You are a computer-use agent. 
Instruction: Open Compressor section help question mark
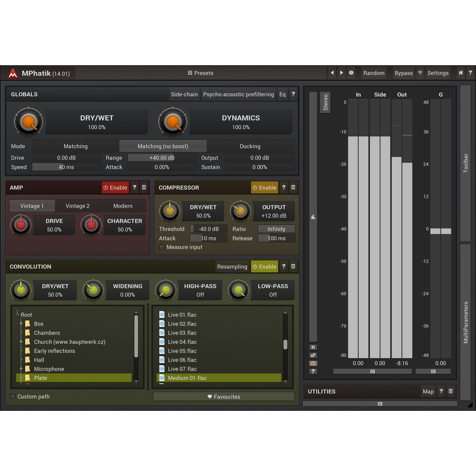click(x=284, y=188)
